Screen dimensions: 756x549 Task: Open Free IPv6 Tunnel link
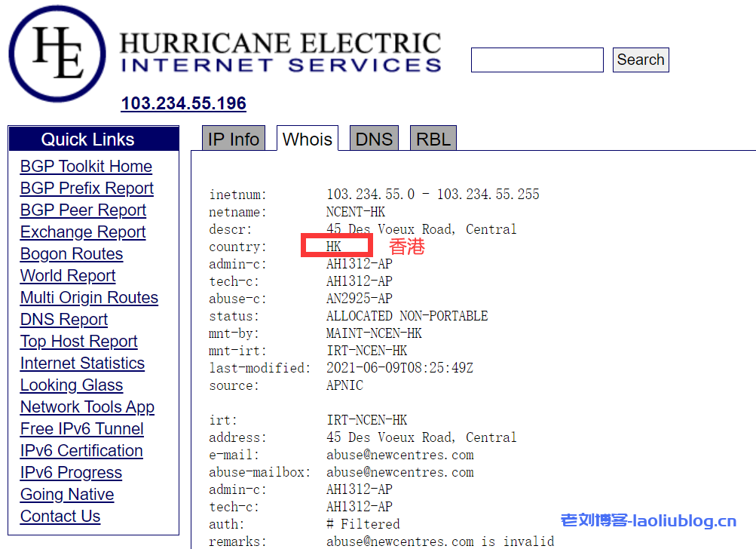[x=82, y=429]
